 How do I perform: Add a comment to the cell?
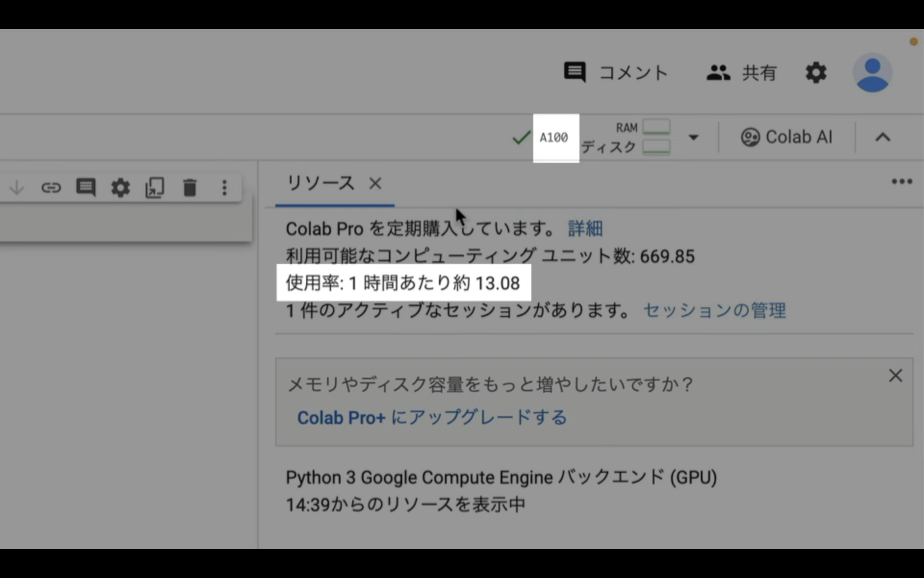(86, 187)
